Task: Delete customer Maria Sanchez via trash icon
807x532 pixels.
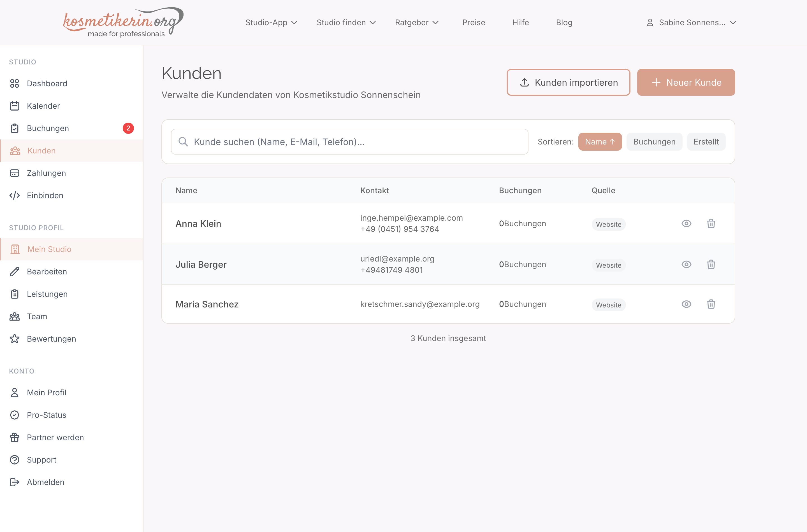Action: pos(711,304)
